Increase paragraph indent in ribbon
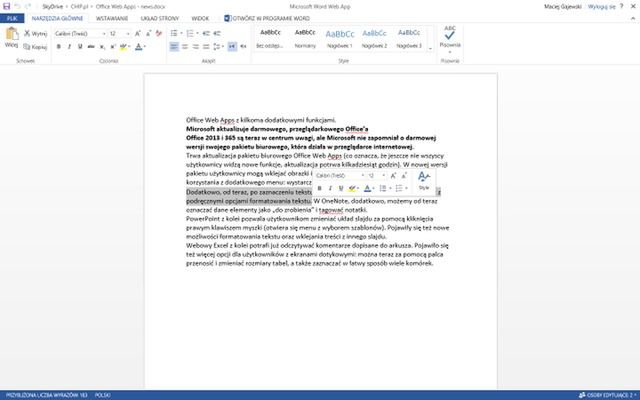This screenshot has width=640, height=400. click(x=217, y=33)
